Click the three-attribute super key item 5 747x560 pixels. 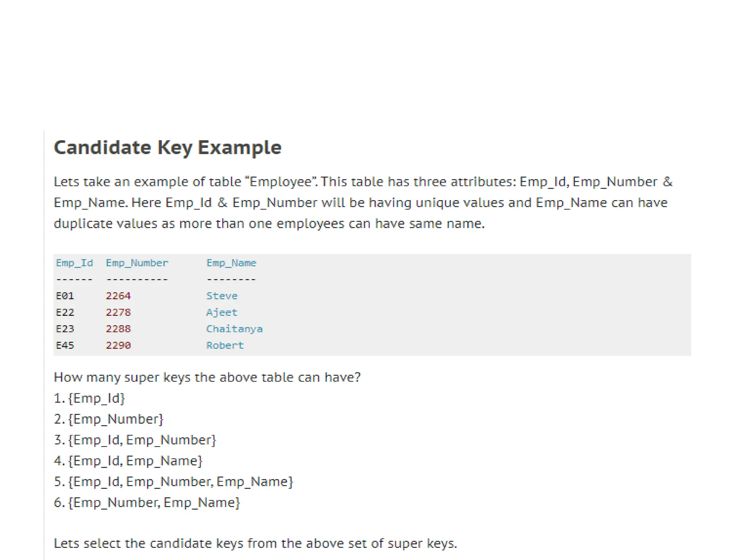point(174,482)
